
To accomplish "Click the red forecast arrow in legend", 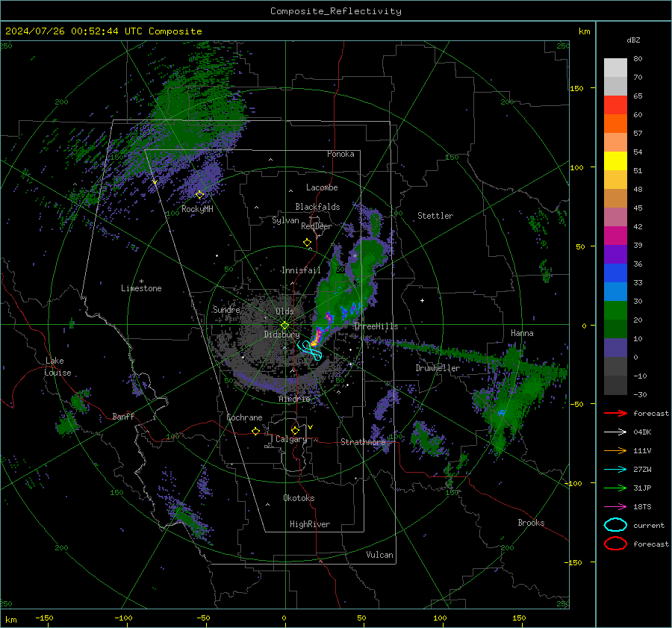I will (615, 413).
